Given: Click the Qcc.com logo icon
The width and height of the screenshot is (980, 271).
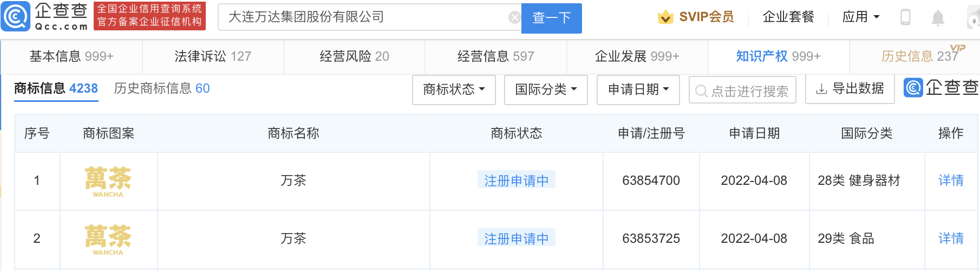Looking at the screenshot, I should click(16, 16).
